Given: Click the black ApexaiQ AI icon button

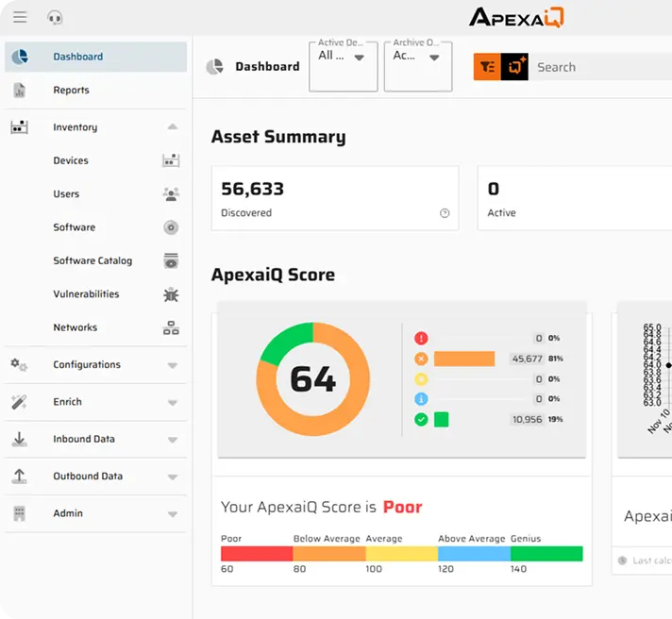Looking at the screenshot, I should point(514,67).
